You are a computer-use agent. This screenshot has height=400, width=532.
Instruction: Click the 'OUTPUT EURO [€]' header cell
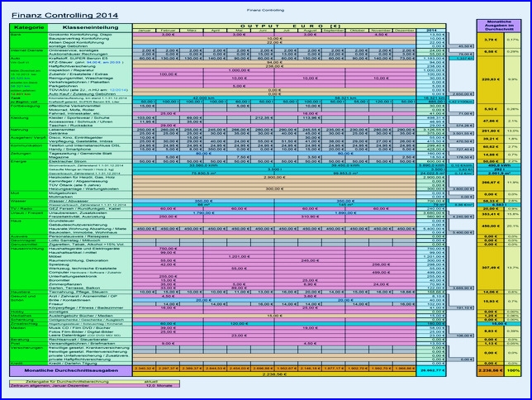tap(274, 25)
